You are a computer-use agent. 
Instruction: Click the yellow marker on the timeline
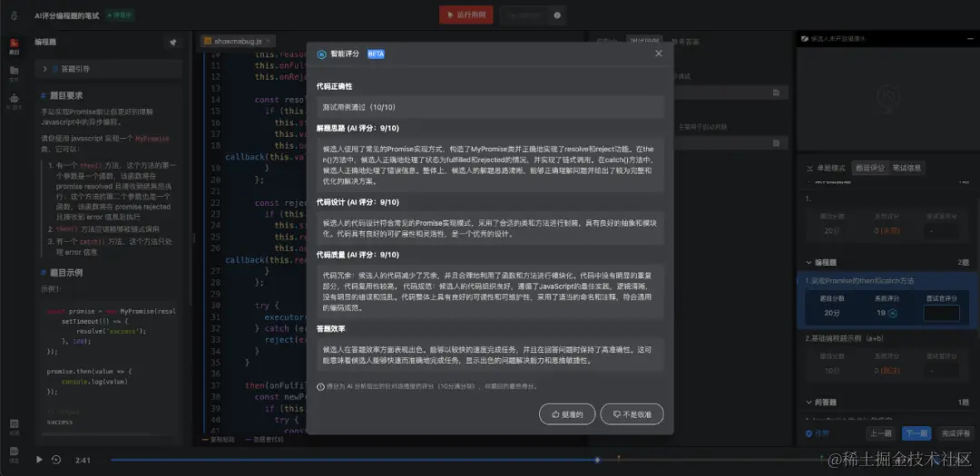(619, 459)
